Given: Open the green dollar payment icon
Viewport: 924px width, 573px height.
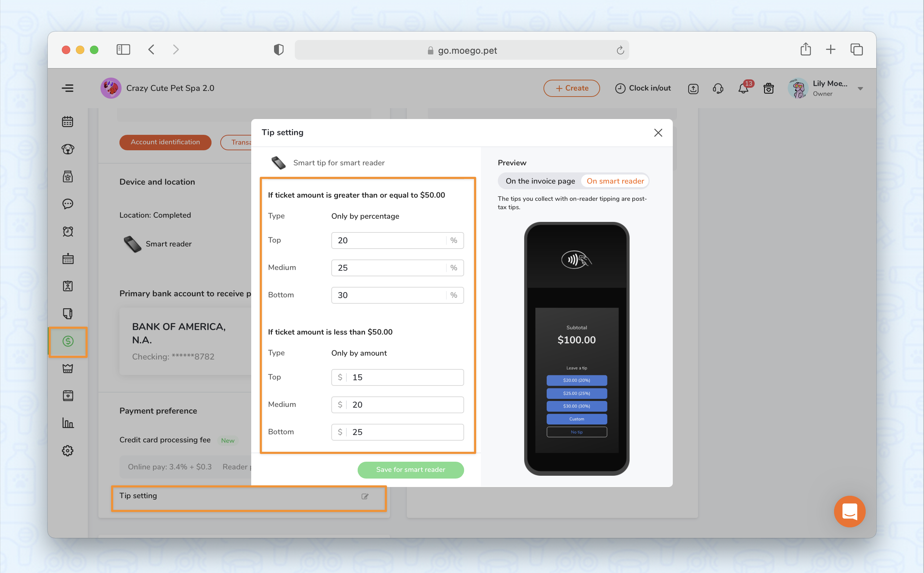Looking at the screenshot, I should (68, 341).
